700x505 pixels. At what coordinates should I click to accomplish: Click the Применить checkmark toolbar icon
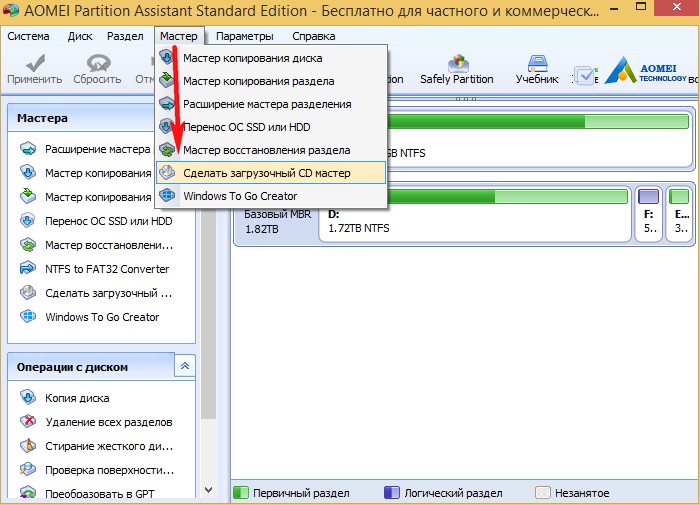[x=27, y=69]
